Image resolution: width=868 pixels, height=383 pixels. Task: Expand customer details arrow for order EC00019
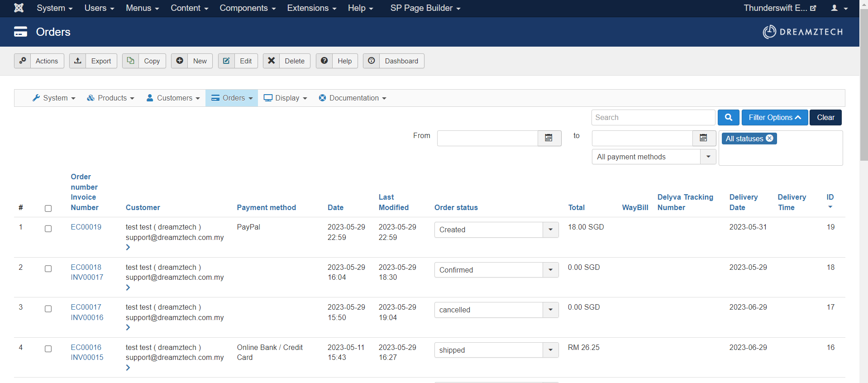point(128,247)
